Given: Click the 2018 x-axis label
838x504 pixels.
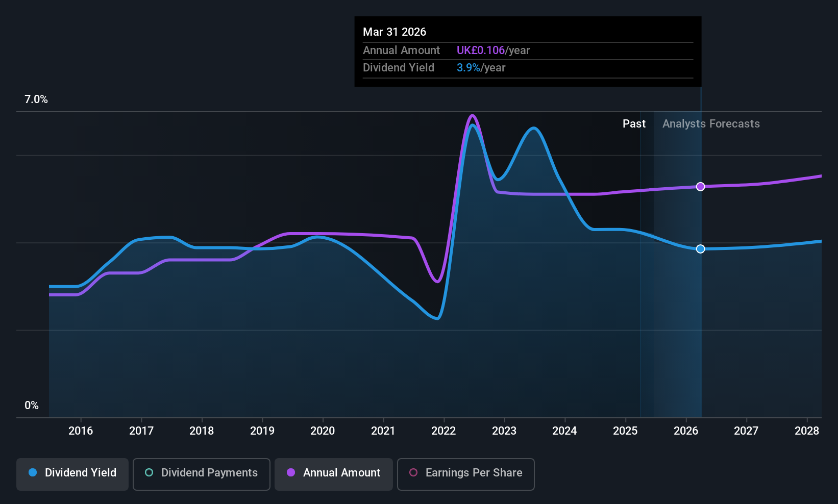Looking at the screenshot, I should click(x=202, y=431).
